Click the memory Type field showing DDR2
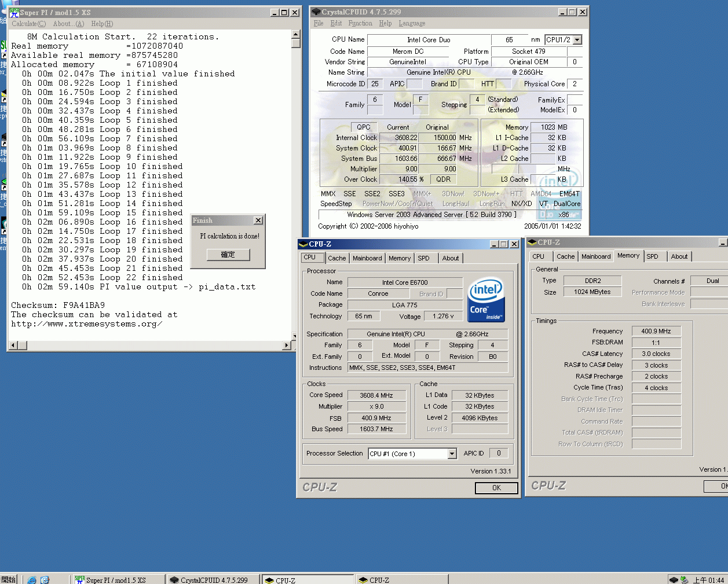 click(592, 281)
